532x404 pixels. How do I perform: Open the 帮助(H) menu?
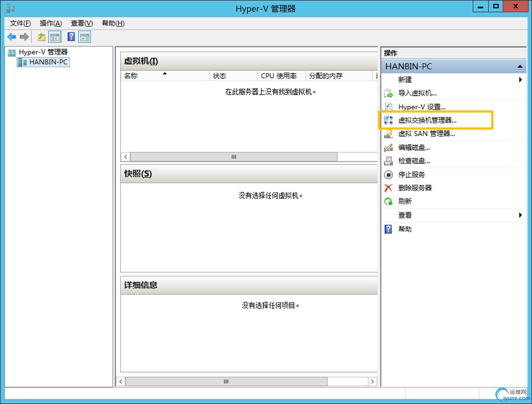tap(113, 23)
